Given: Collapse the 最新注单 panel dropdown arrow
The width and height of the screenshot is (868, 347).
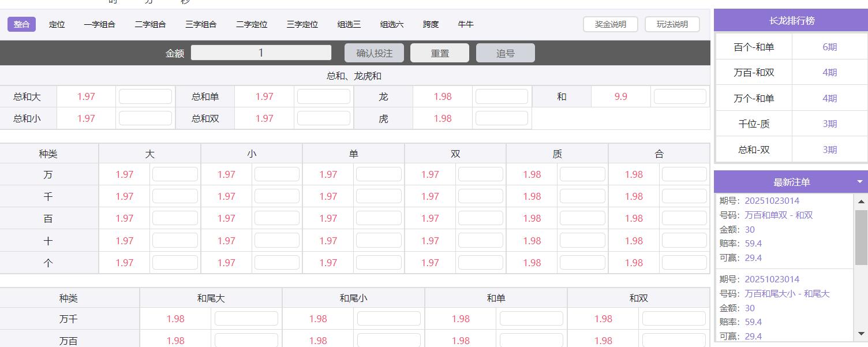Looking at the screenshot, I should point(859,182).
